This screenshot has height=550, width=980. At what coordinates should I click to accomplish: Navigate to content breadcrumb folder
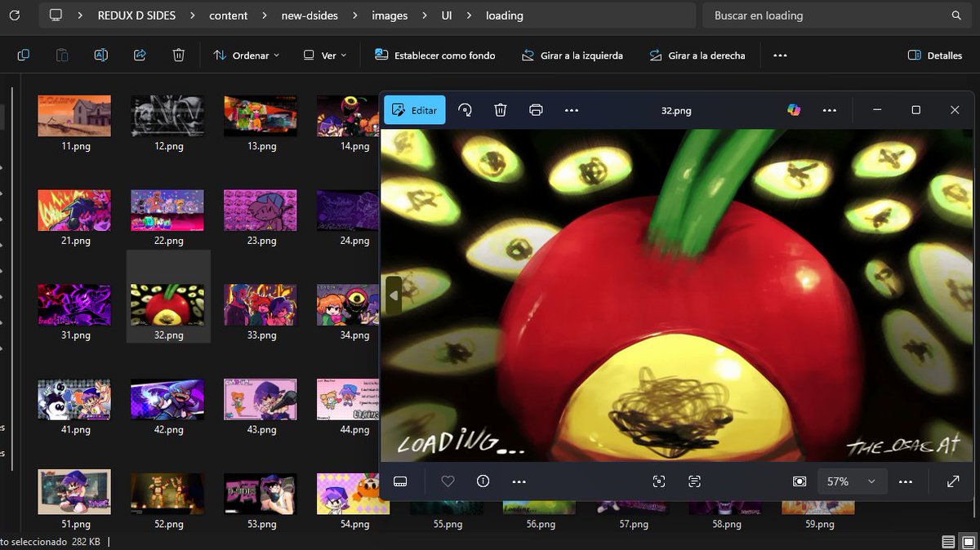229,16
